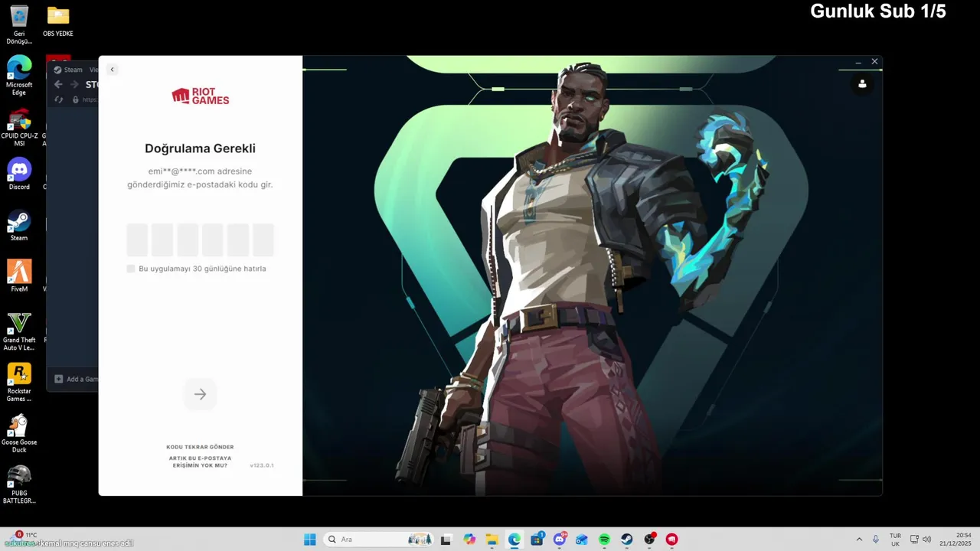Open the ARTIK BU E-POSTAYA ERİŞİMİN YOK MU link

(x=200, y=461)
